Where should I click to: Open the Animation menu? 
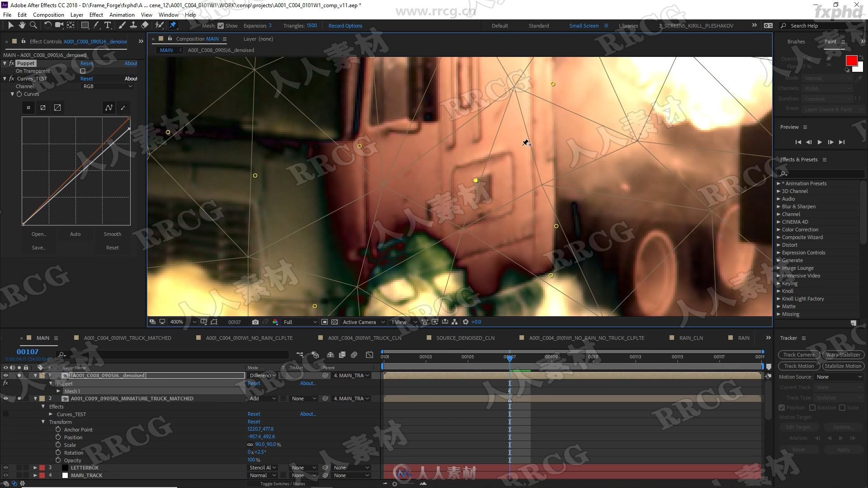[122, 14]
